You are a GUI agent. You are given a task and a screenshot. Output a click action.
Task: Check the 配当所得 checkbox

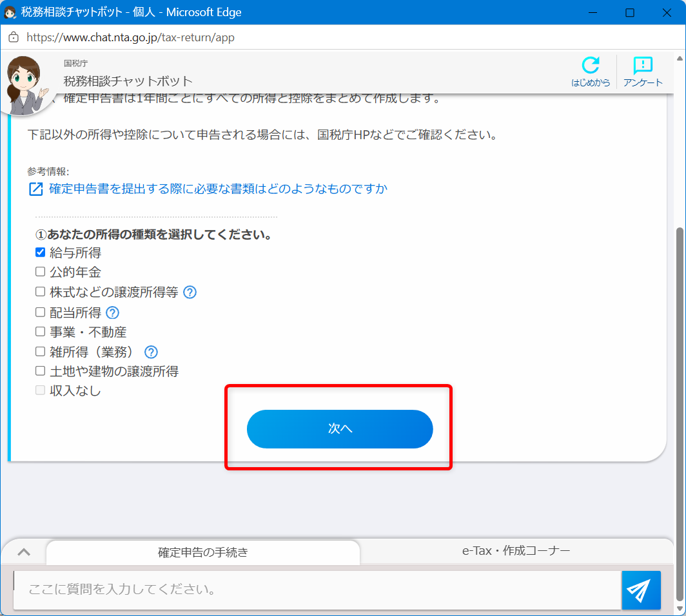tap(40, 312)
